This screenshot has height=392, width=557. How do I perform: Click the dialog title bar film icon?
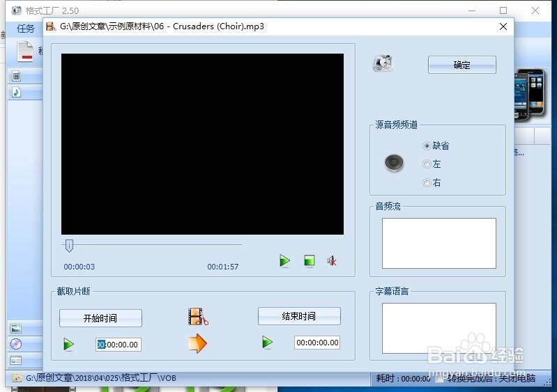point(51,26)
